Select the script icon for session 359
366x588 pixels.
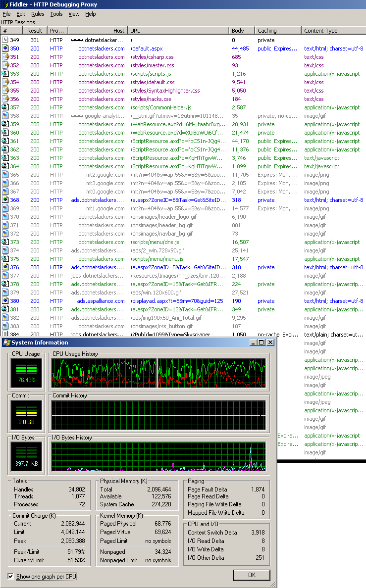tap(5, 124)
